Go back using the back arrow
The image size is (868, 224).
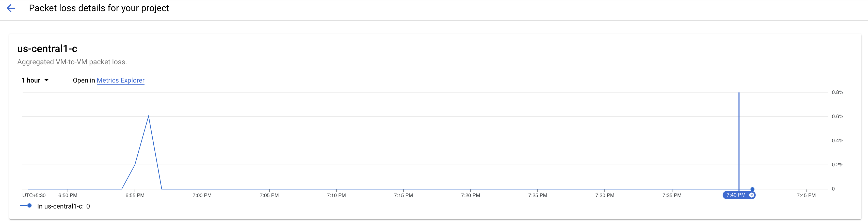tap(11, 8)
